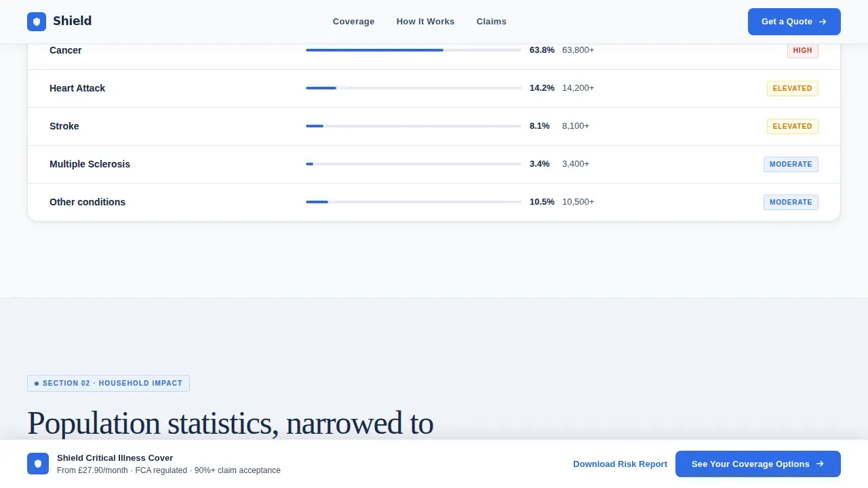Viewport: 868px width, 488px height.
Task: Click the Shield brand name text
Action: point(72,21)
